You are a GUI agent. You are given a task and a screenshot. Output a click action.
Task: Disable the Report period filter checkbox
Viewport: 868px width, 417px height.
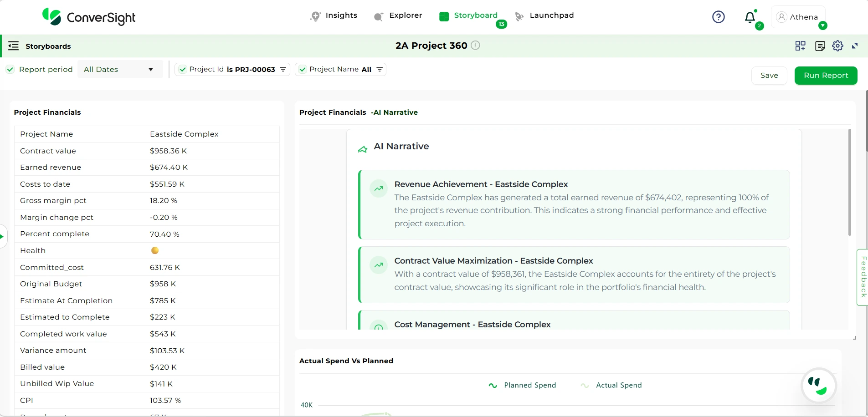click(10, 69)
